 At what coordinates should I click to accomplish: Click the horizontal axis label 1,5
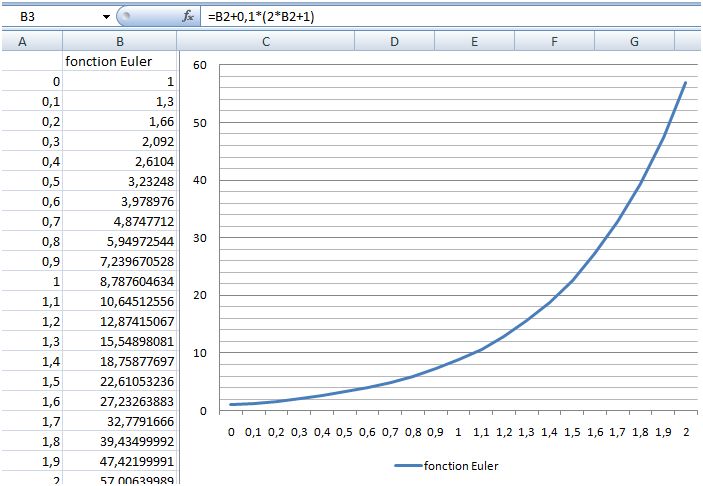[x=572, y=432]
